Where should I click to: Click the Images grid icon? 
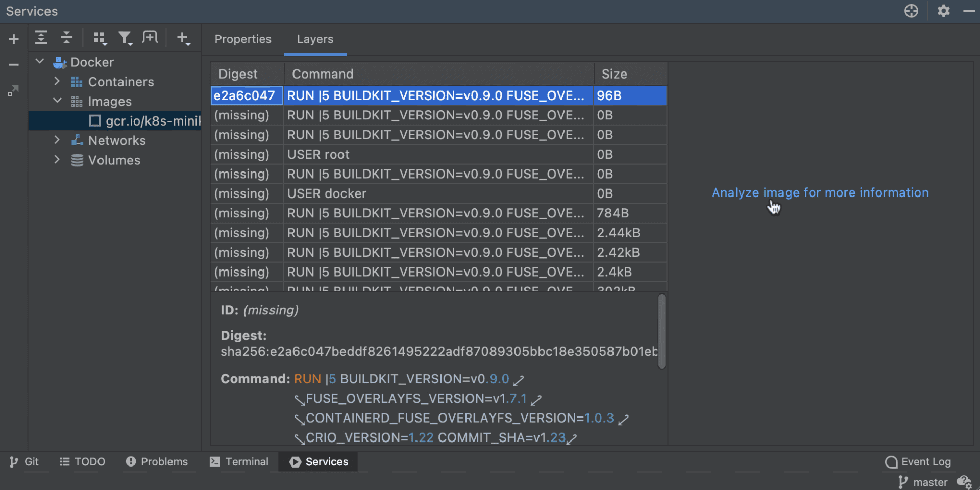point(77,102)
